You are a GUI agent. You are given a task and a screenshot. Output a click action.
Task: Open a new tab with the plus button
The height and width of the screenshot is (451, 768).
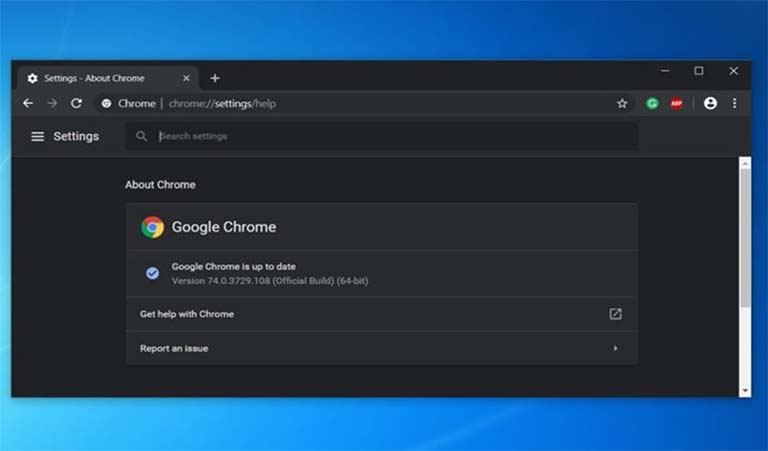(x=215, y=78)
